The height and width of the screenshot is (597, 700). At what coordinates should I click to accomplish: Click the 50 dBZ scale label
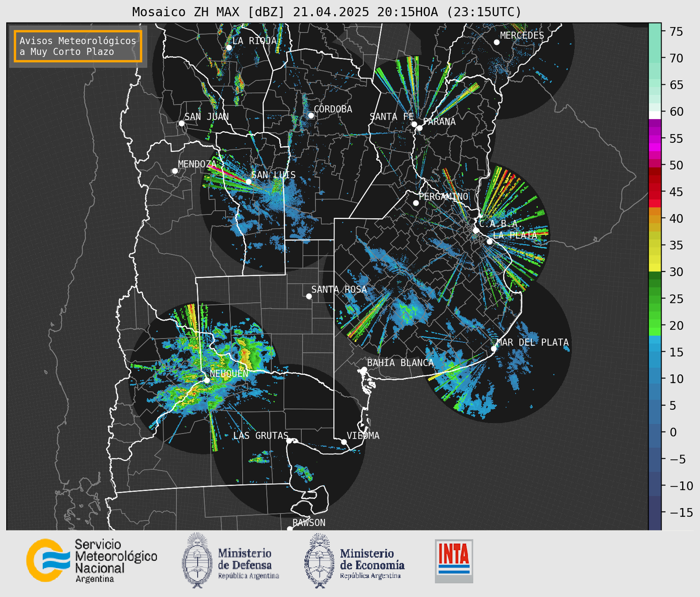coord(676,165)
